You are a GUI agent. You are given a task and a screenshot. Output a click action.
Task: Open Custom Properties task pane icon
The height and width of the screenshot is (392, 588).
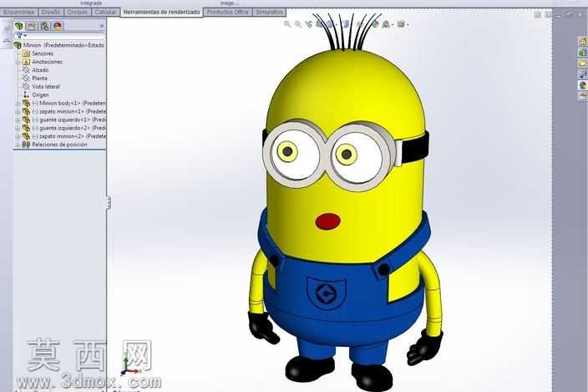point(582,96)
